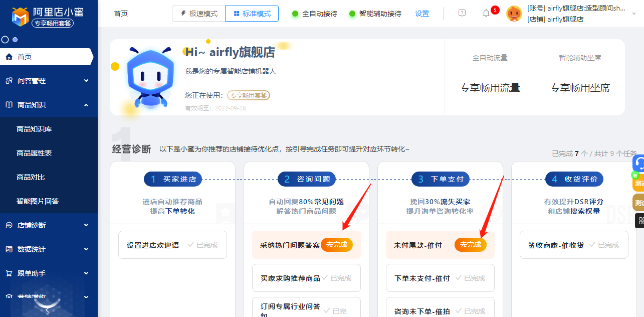The width and height of the screenshot is (644, 317).
Task: Open notifications bell with 5 badge
Action: coord(486,13)
